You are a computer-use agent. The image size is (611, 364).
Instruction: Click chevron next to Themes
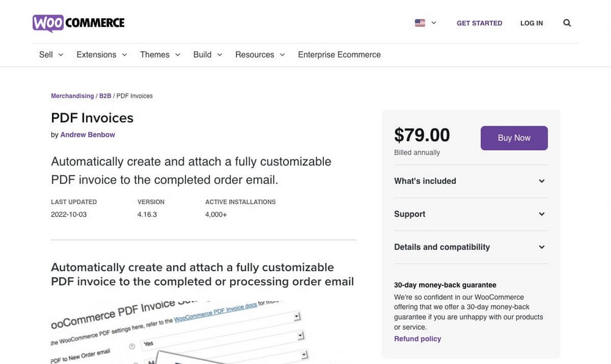click(x=178, y=55)
